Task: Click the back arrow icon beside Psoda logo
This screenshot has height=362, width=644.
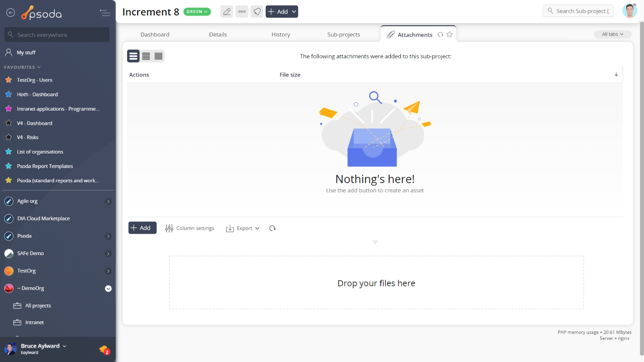Action: (10, 13)
